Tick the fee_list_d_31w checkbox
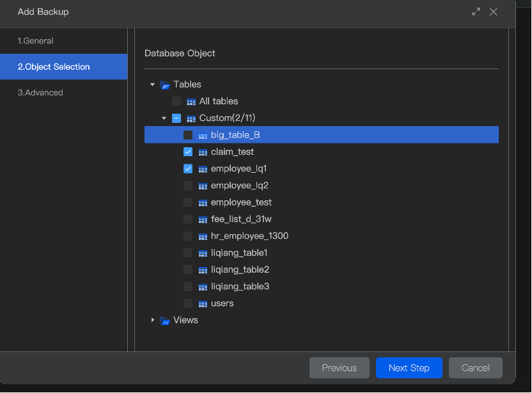Screen dimensions: 532x393 [188, 220]
